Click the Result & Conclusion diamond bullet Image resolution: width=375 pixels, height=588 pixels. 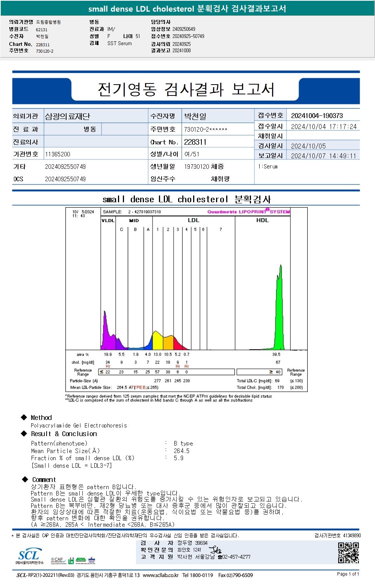click(x=24, y=433)
